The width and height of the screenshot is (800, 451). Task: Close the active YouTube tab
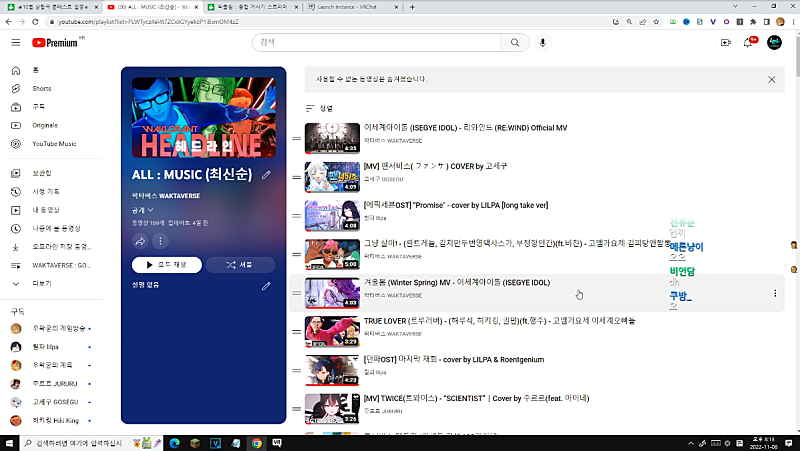196,7
